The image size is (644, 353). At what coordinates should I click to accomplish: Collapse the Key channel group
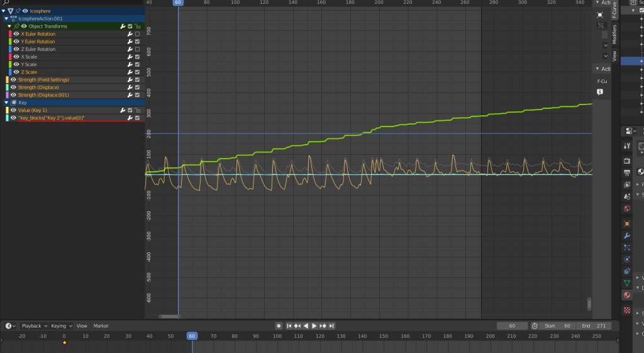click(x=6, y=103)
